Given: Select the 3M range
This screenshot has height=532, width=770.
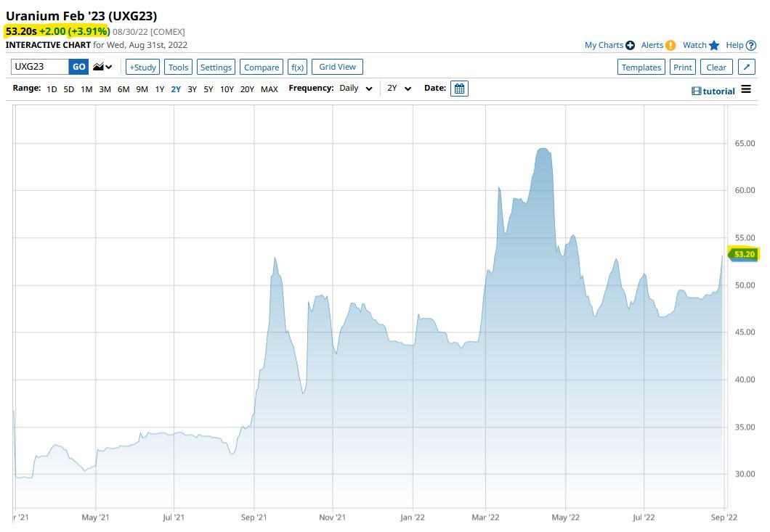Looking at the screenshot, I should [x=105, y=89].
